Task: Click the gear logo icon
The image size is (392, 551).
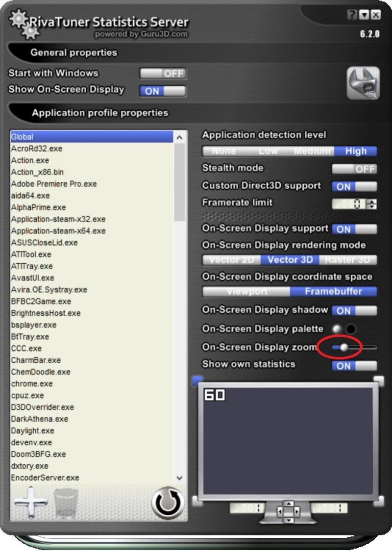Action: [x=24, y=23]
